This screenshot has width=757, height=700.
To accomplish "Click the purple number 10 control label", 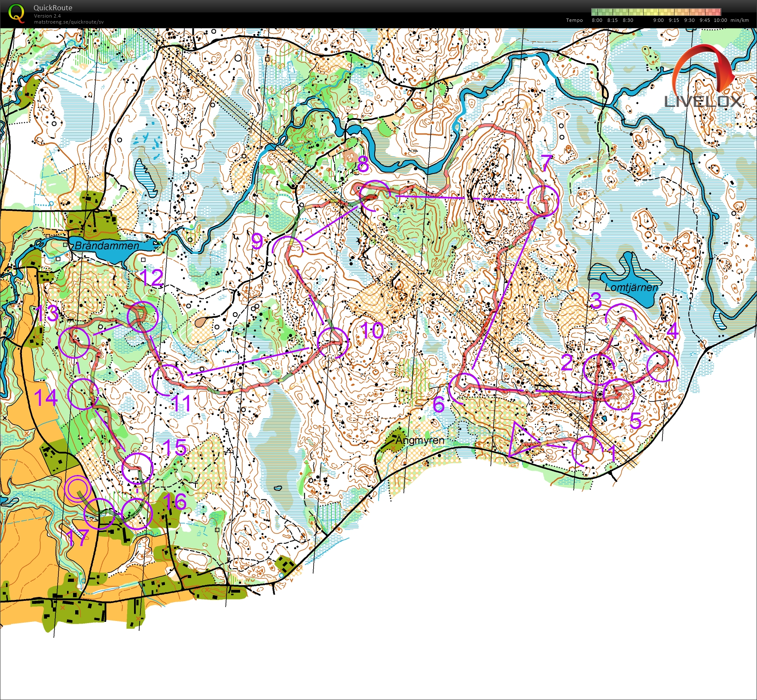I will pos(372,331).
